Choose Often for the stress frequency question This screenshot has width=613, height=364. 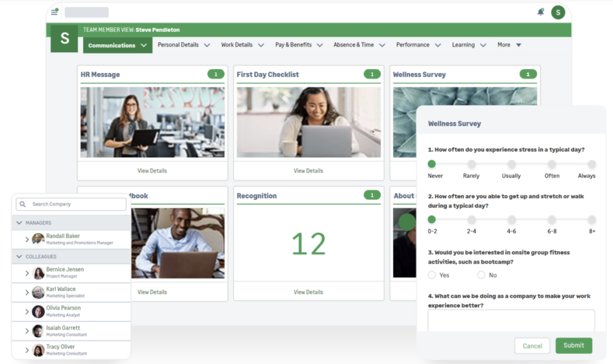[551, 164]
